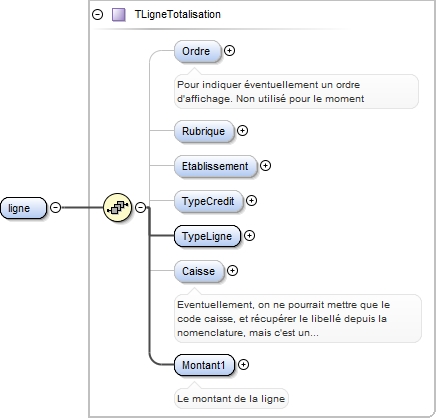Select the Etablissement element node
This screenshot has width=437, height=419.
pos(216,166)
